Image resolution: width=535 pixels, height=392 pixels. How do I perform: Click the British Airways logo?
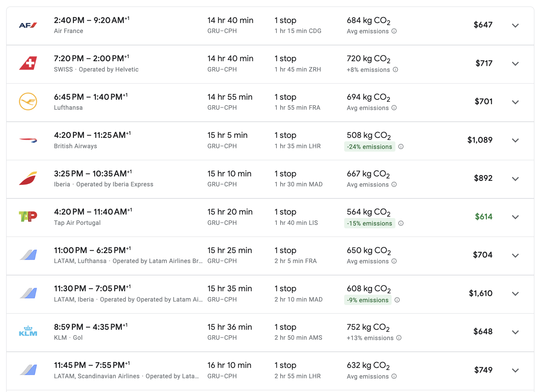pyautogui.click(x=28, y=140)
